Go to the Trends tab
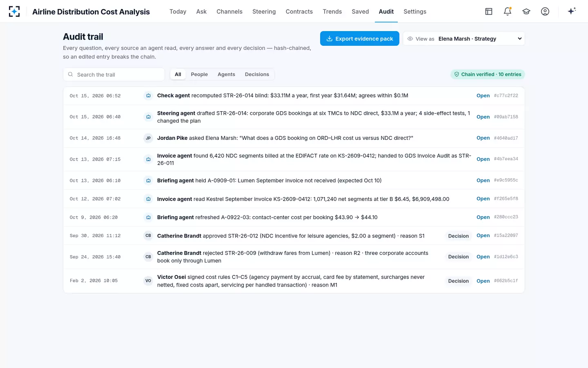Screen dimensions: 588x368 pyautogui.click(x=332, y=11)
